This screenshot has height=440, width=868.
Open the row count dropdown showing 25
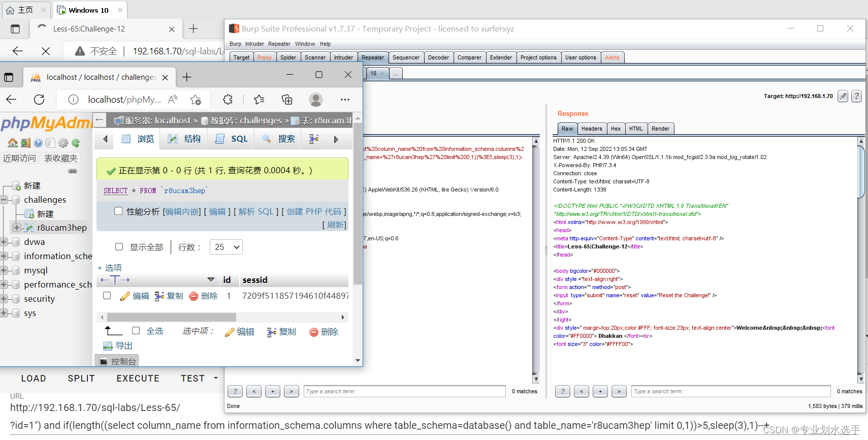click(226, 247)
